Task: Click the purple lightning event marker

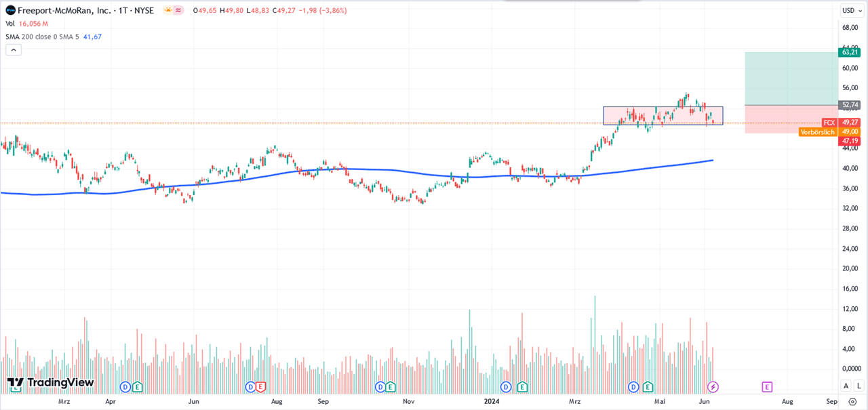Action: click(x=713, y=387)
